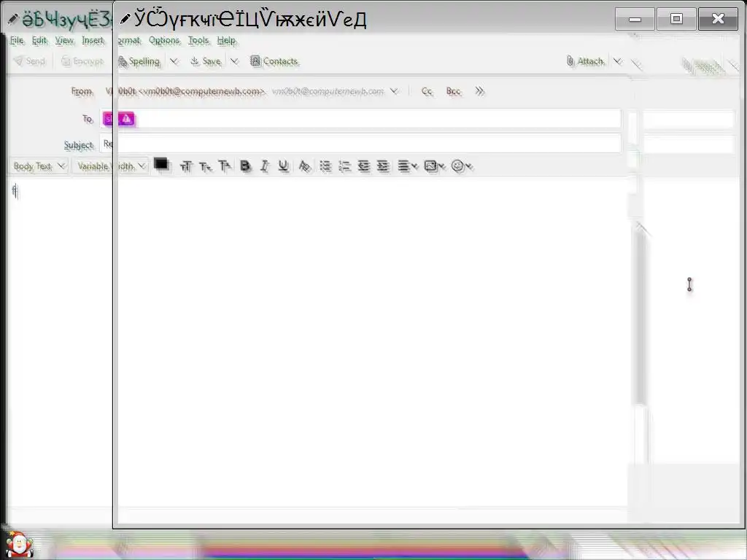Screen dimensions: 747x560
Task: Open the File menu
Action: [17, 41]
